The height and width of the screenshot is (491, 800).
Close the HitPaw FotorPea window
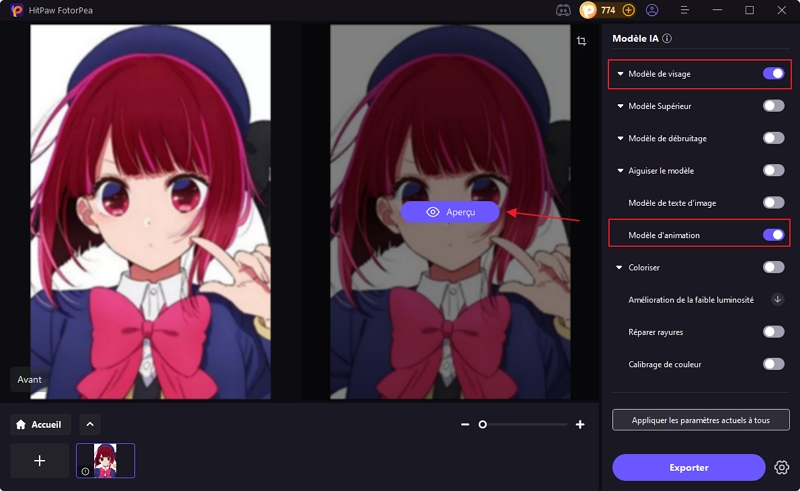tap(782, 10)
